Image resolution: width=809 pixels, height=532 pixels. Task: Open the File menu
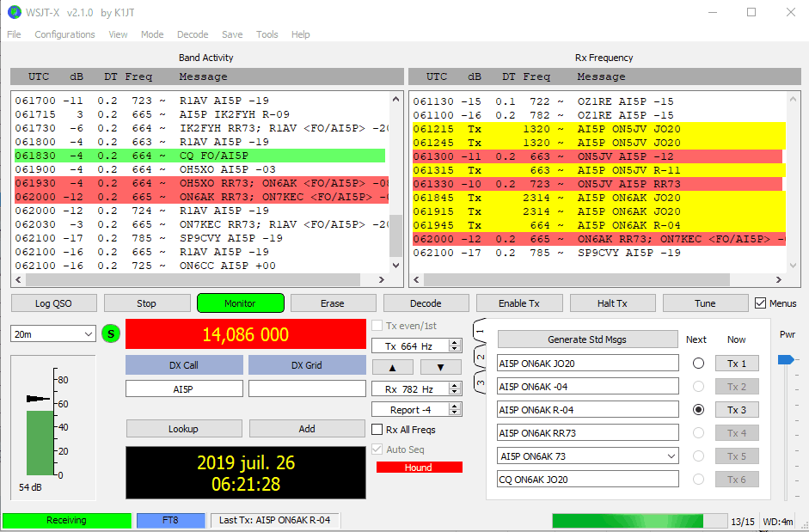click(14, 34)
